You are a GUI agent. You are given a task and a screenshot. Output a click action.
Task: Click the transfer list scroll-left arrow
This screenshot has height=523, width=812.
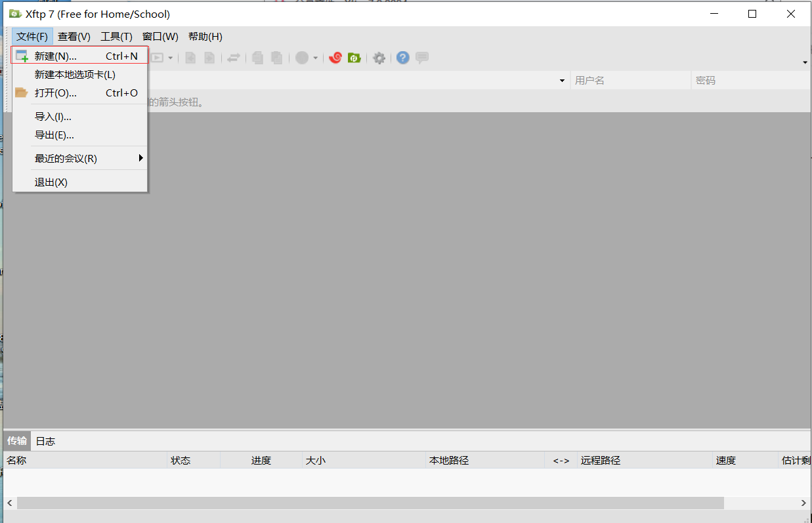[10, 503]
